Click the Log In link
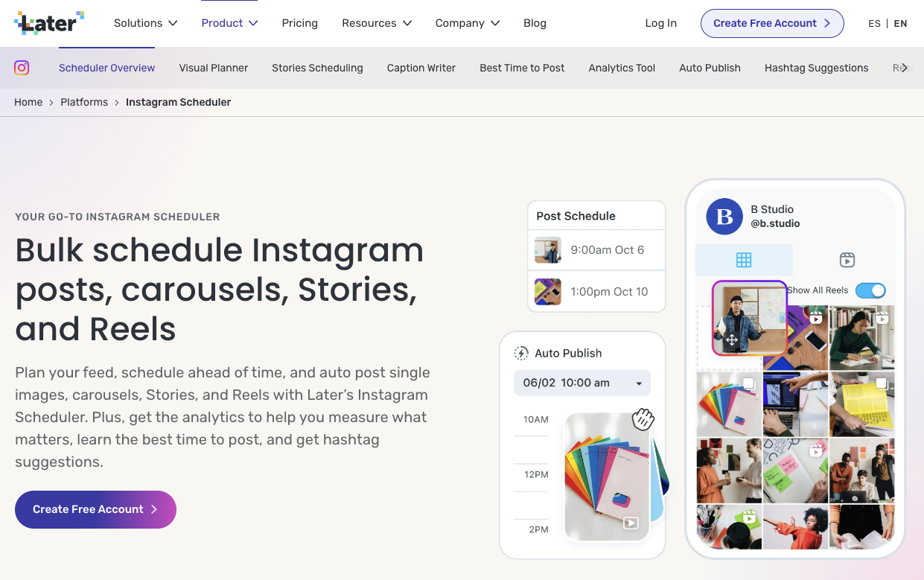Image resolution: width=924 pixels, height=580 pixels. click(x=660, y=23)
